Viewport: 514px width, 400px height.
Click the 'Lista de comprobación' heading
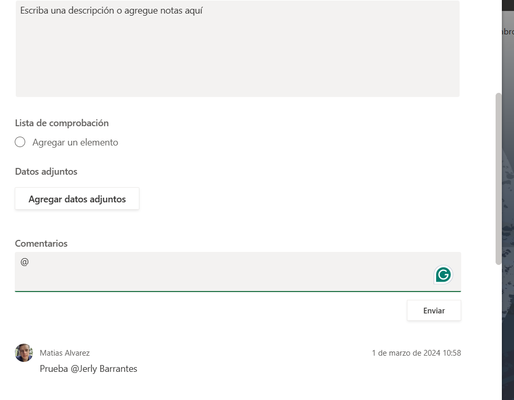point(62,123)
